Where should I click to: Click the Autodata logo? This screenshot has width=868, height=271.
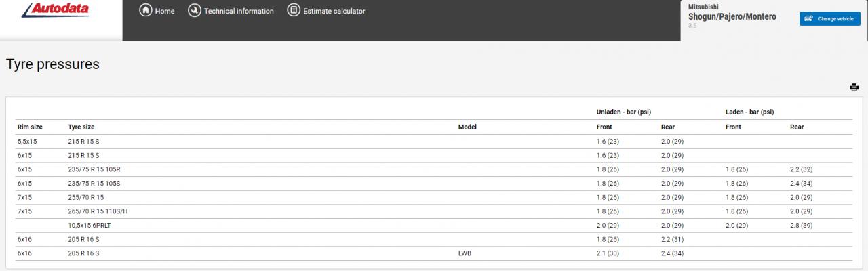click(56, 10)
